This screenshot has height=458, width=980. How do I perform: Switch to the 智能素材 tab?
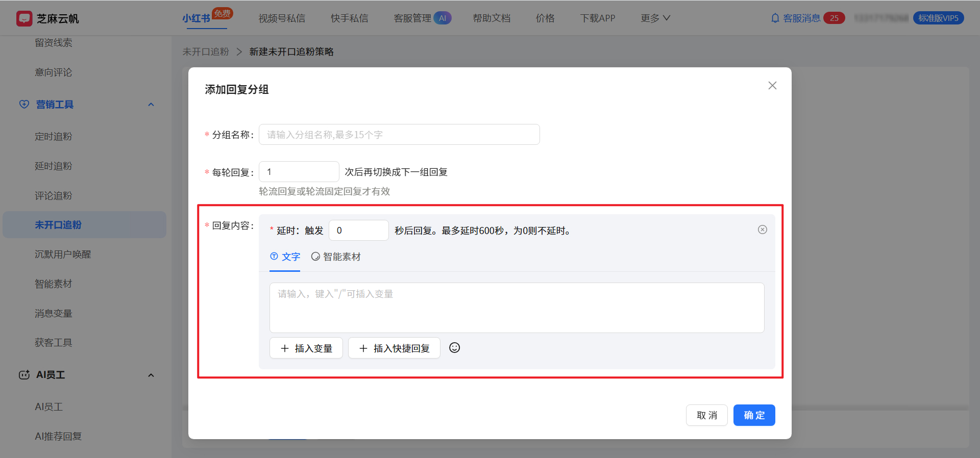336,257
